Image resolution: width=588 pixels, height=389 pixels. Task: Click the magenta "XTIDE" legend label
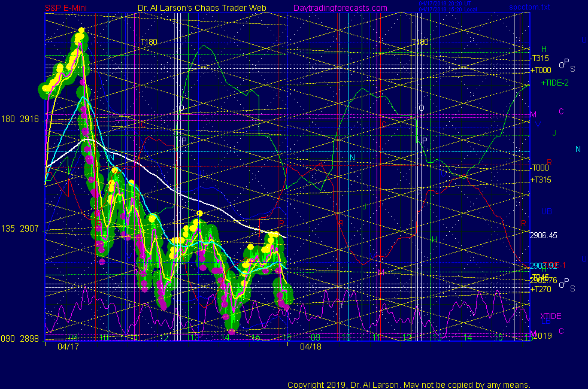point(551,316)
